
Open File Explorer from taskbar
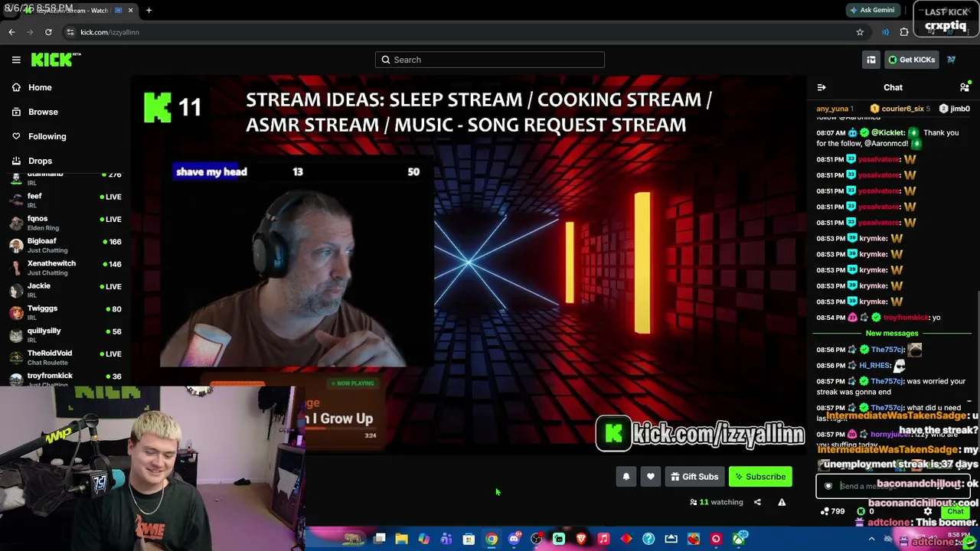point(401,540)
